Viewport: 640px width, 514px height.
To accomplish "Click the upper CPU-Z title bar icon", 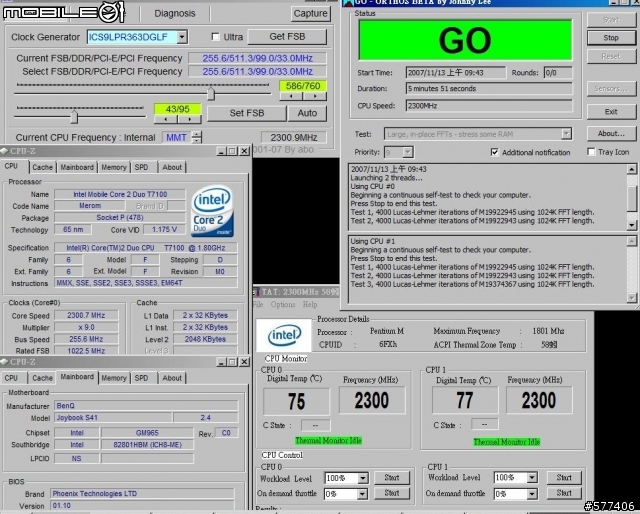I will (x=4, y=151).
